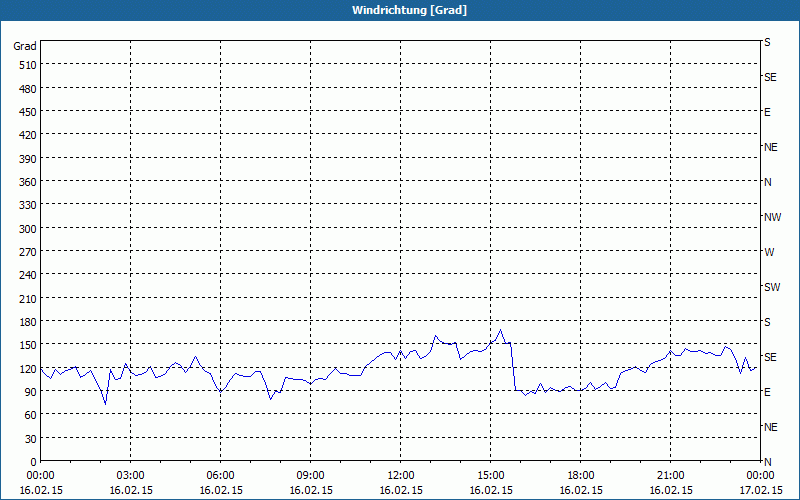Click the 16.02.15 date under 21:00
The width and height of the screenshot is (800, 500).
[671, 490]
